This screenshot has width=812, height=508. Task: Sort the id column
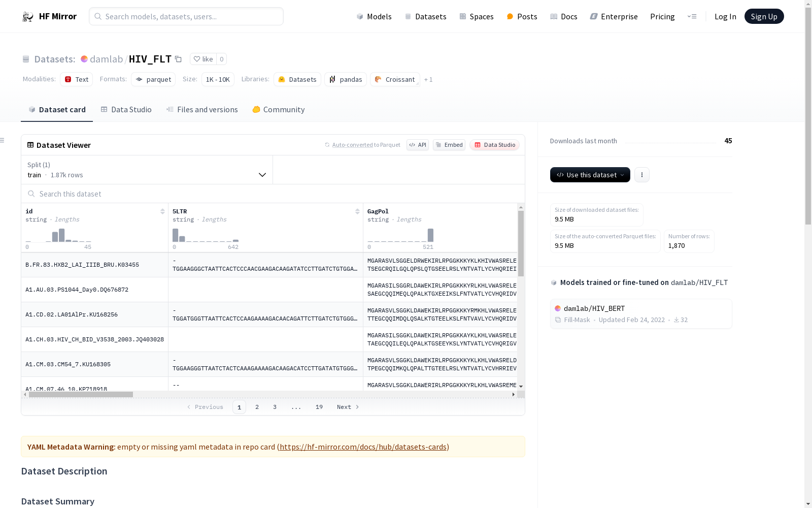[162, 211]
